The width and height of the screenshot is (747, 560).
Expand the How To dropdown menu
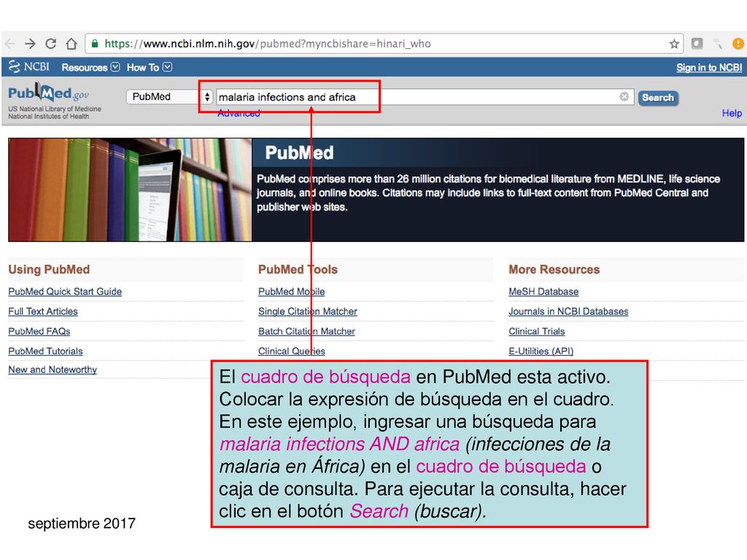click(149, 67)
